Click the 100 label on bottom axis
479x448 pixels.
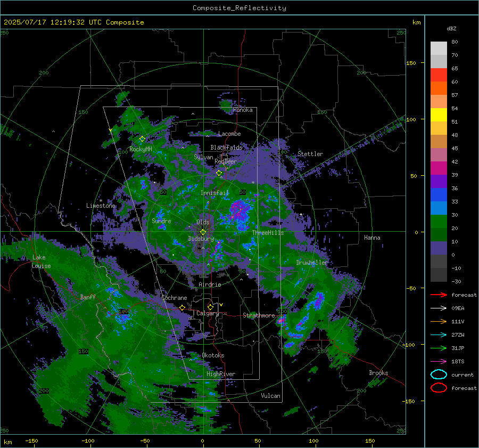pos(313,441)
